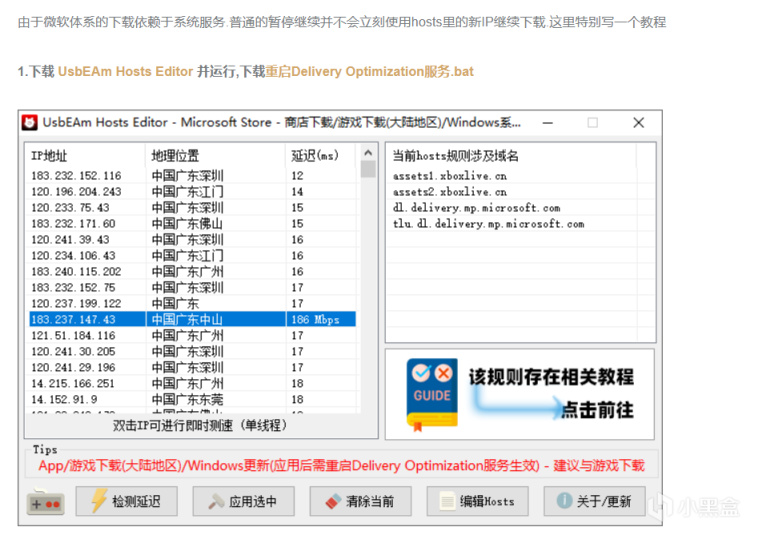This screenshot has height=535, width=762.
Task: Click 中国广东东莞 location cell
Action: (187, 399)
